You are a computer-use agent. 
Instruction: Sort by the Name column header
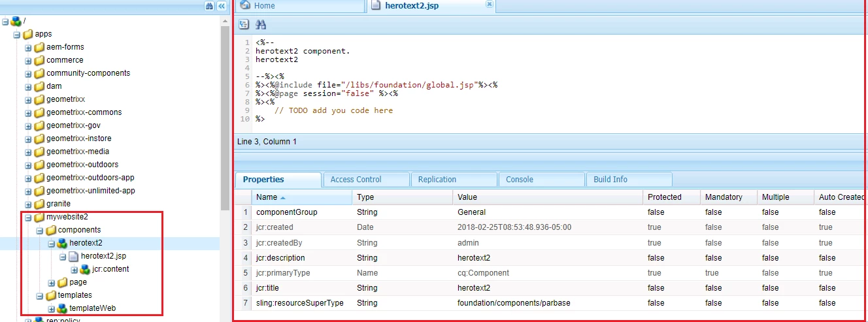[302, 197]
